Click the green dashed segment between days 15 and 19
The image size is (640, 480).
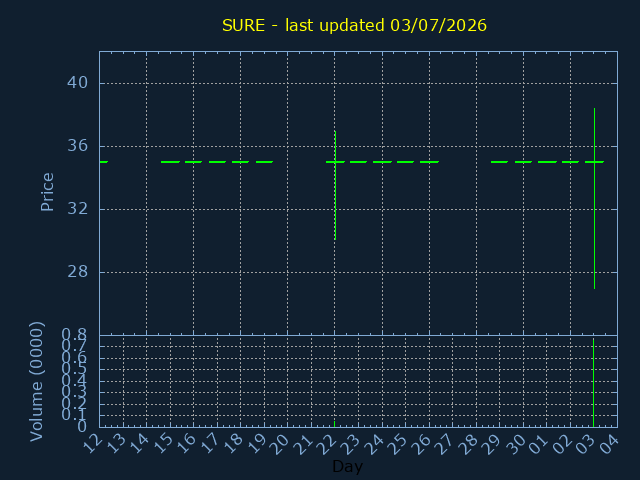(x=217, y=162)
